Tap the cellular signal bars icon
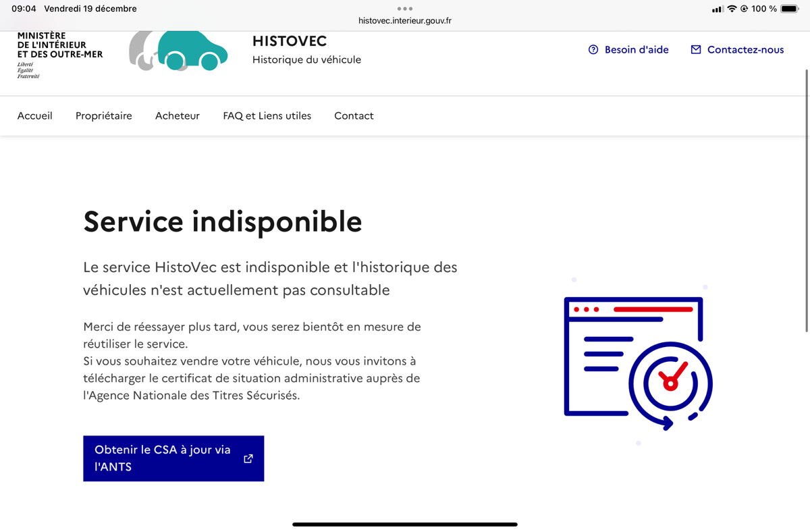The width and height of the screenshot is (810, 532). (718, 9)
